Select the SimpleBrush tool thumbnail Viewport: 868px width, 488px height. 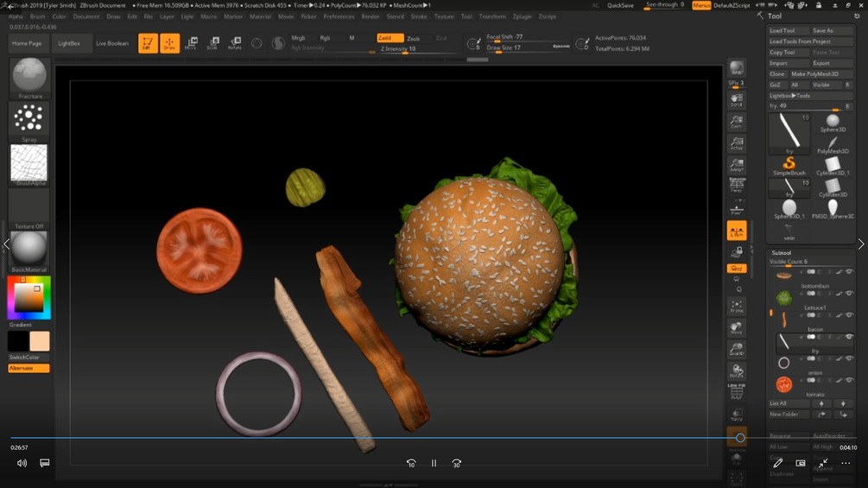point(789,166)
